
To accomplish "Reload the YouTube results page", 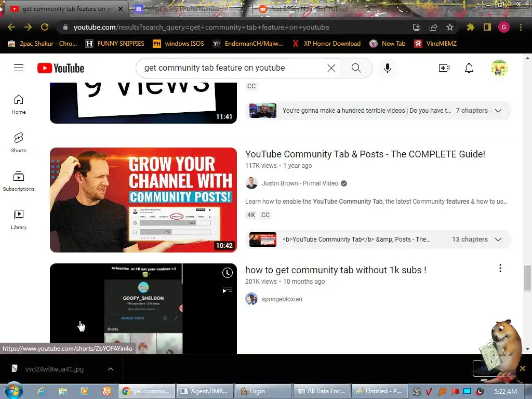I will click(x=45, y=27).
